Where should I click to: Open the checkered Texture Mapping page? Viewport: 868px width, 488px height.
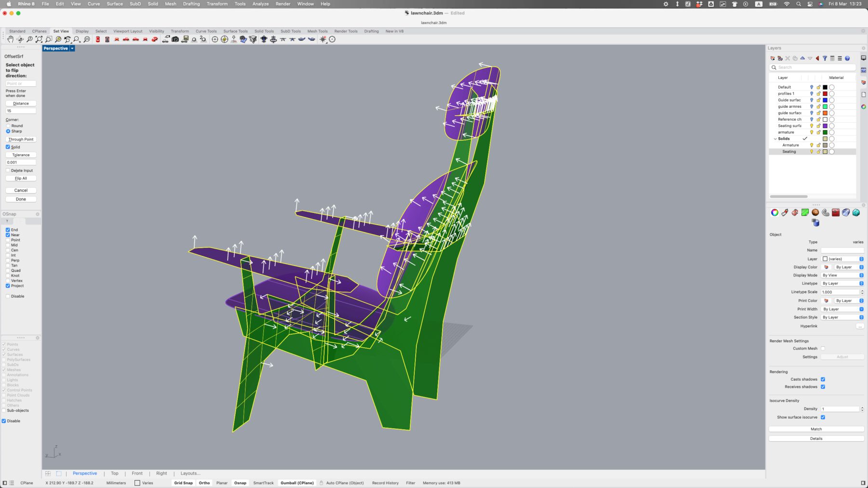pos(795,212)
